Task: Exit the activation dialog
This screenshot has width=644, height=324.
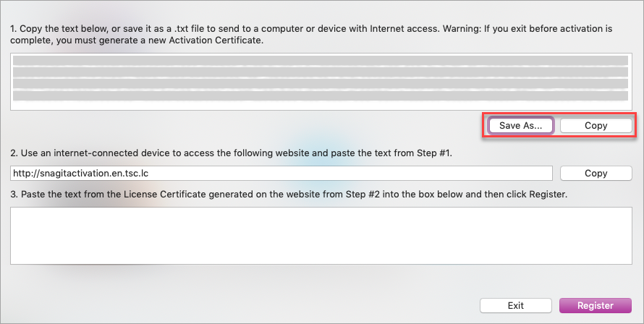Action: pos(515,305)
